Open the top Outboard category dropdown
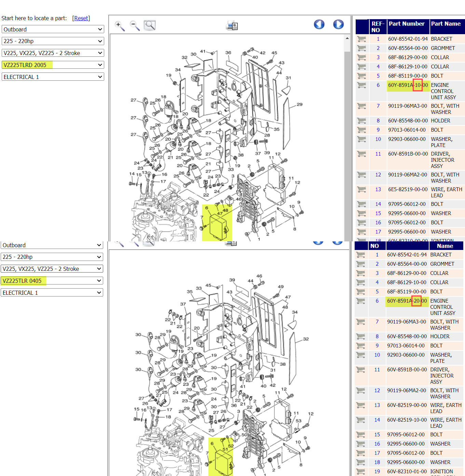Screen dimensions: 465x476 (53, 29)
